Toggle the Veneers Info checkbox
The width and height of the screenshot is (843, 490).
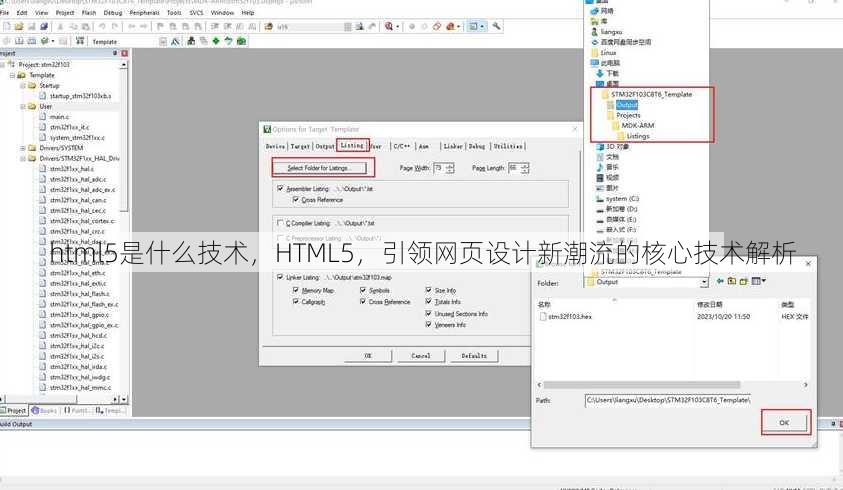pos(428,324)
